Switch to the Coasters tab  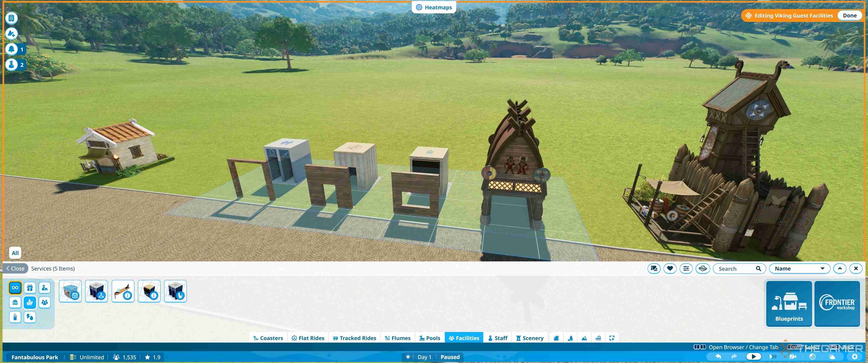pyautogui.click(x=268, y=338)
